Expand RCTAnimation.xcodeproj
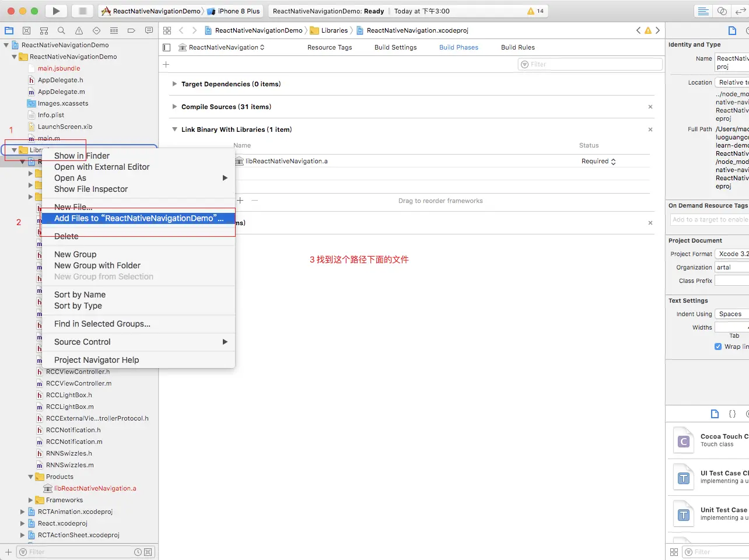749x560 pixels. pyautogui.click(x=23, y=512)
